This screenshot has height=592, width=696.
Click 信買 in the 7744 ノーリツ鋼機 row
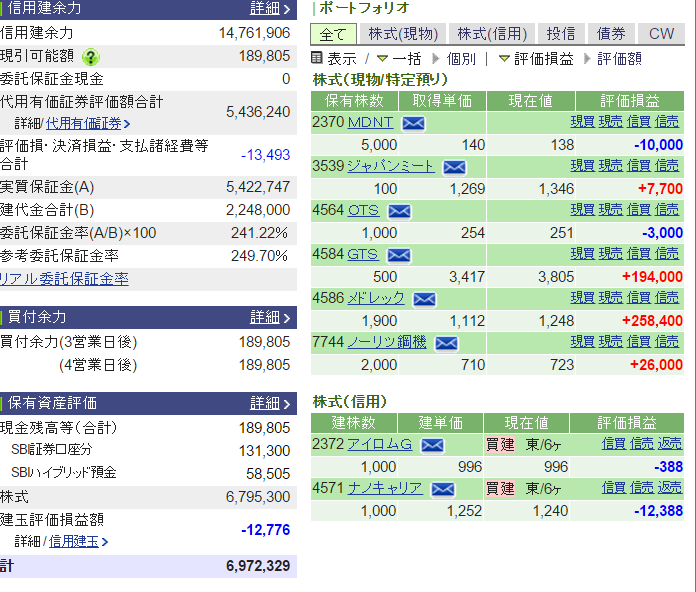pyautogui.click(x=639, y=341)
